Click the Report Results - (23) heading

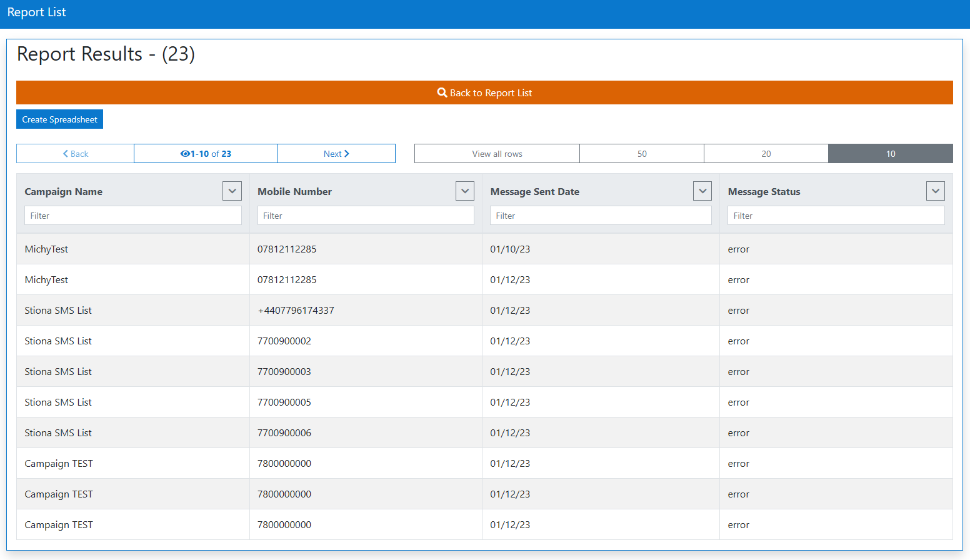coord(106,54)
